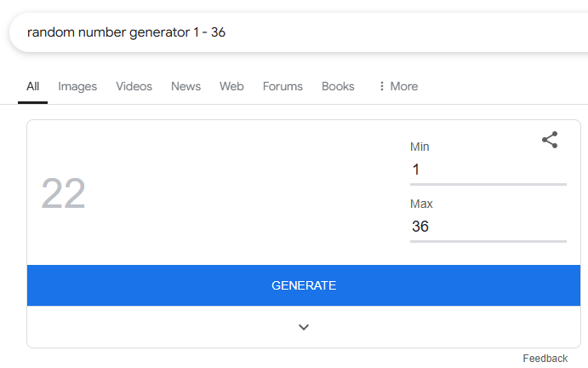Click the Max label text
The height and width of the screenshot is (368, 588).
click(421, 204)
